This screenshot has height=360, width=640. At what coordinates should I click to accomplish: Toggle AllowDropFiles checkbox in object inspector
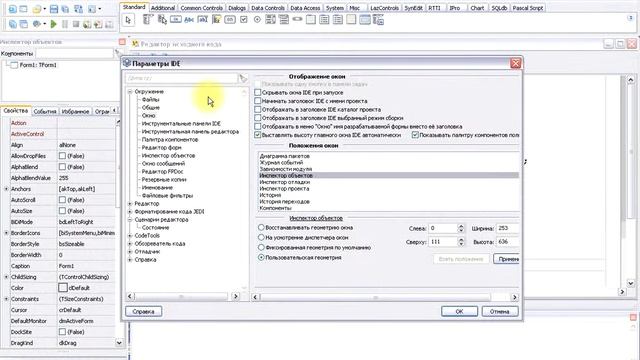tap(62, 156)
